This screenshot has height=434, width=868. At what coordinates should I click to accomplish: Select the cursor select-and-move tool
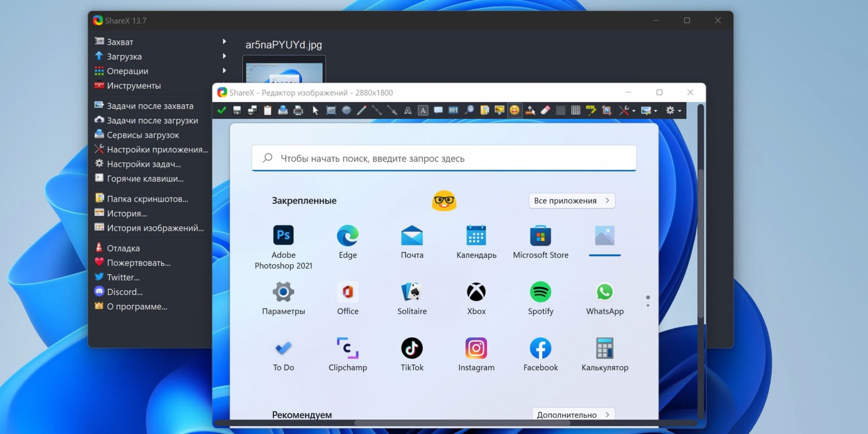coord(315,110)
